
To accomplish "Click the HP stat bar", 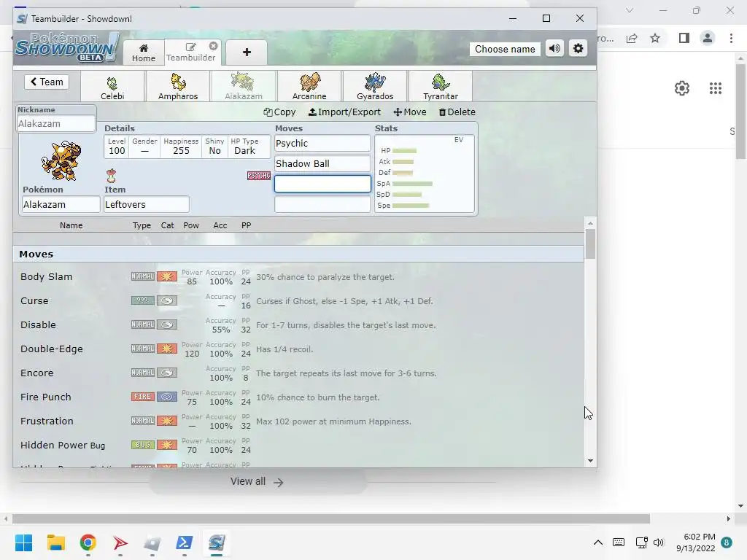I will pyautogui.click(x=404, y=150).
